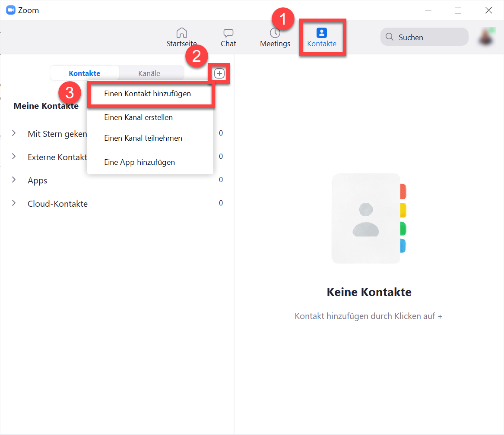This screenshot has width=504, height=435.
Task: Select Einen Kanal erstellen menu entry
Action: (x=138, y=117)
